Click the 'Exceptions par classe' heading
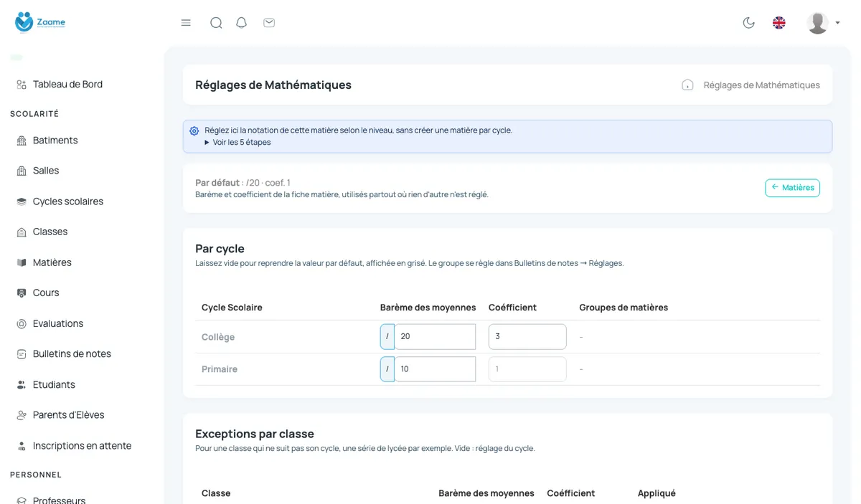This screenshot has width=861, height=504. tap(255, 434)
